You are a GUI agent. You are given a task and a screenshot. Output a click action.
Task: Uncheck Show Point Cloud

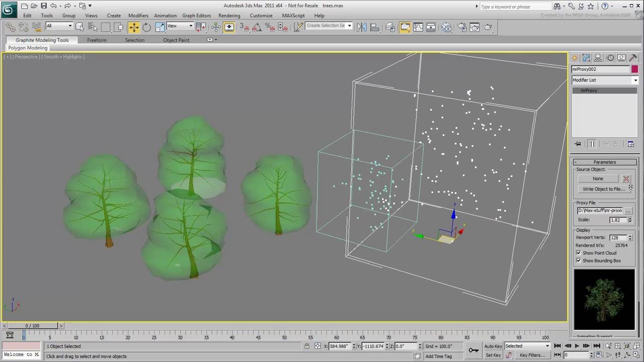point(578,253)
